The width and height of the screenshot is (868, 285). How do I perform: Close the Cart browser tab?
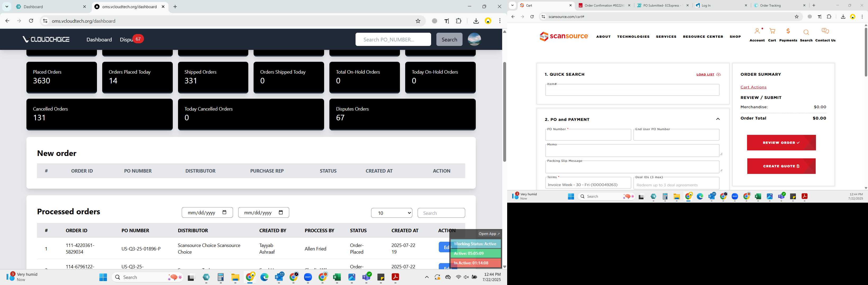571,5
